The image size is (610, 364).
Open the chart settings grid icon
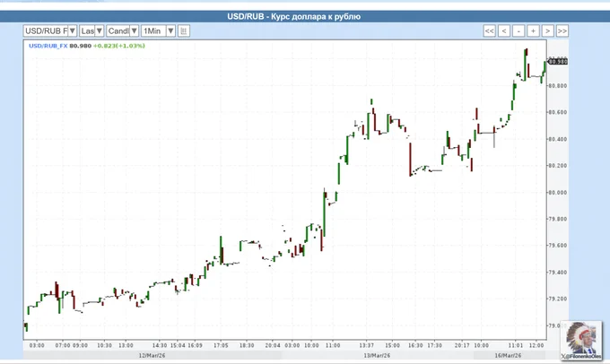pos(184,30)
